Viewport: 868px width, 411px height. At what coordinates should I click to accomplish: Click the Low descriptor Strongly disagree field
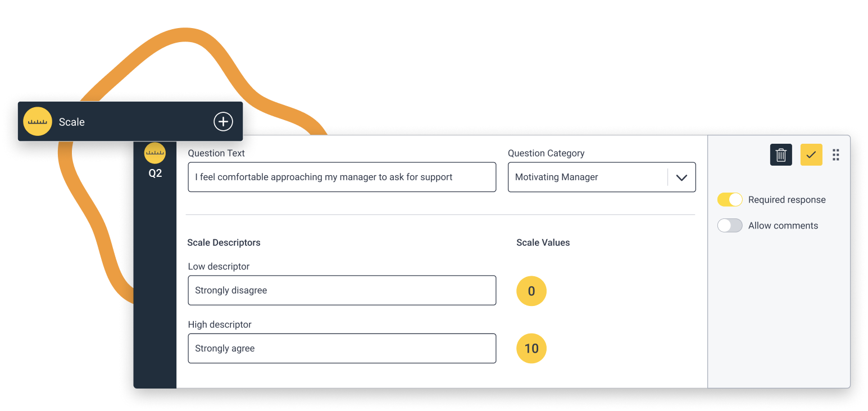[342, 290]
